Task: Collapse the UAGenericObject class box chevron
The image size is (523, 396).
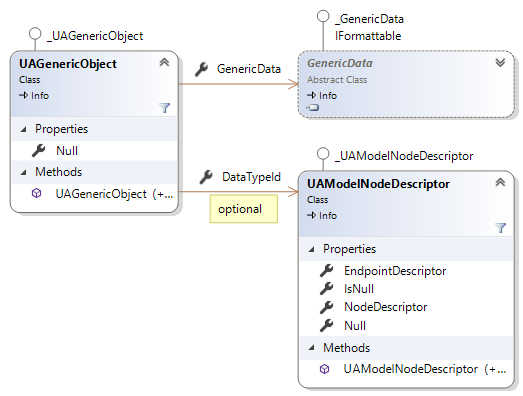Action: 164,62
